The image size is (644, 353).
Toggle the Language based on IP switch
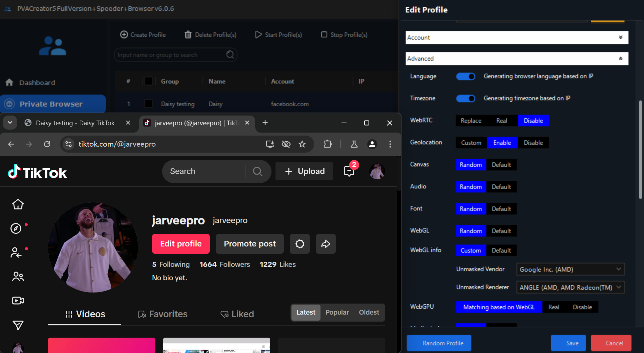[466, 76]
